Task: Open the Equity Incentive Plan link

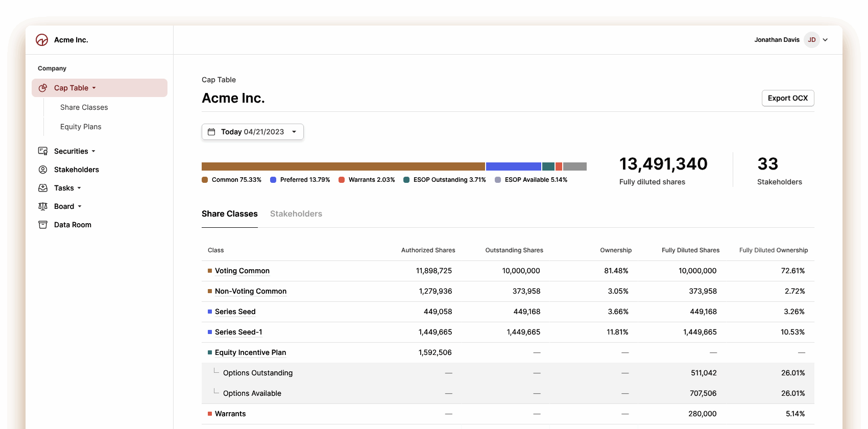Action: [x=250, y=352]
